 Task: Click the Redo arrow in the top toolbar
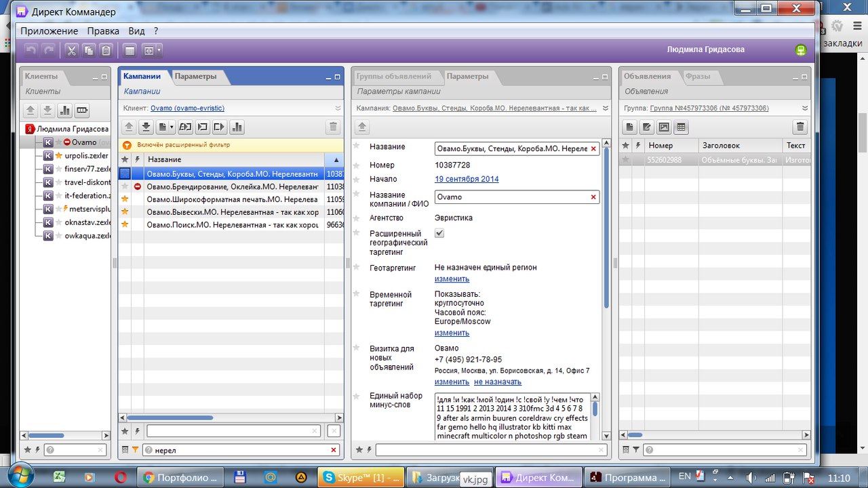pos(47,50)
